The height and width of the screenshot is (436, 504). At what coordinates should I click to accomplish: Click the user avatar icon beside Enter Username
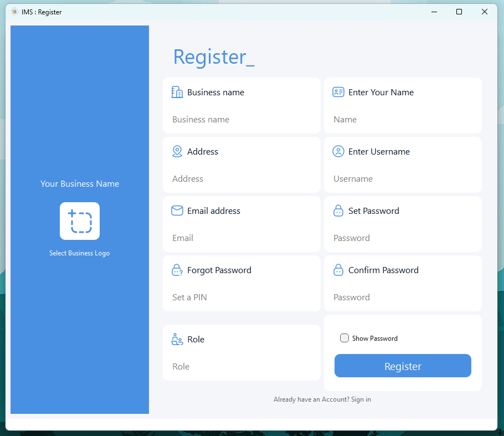[x=338, y=151]
